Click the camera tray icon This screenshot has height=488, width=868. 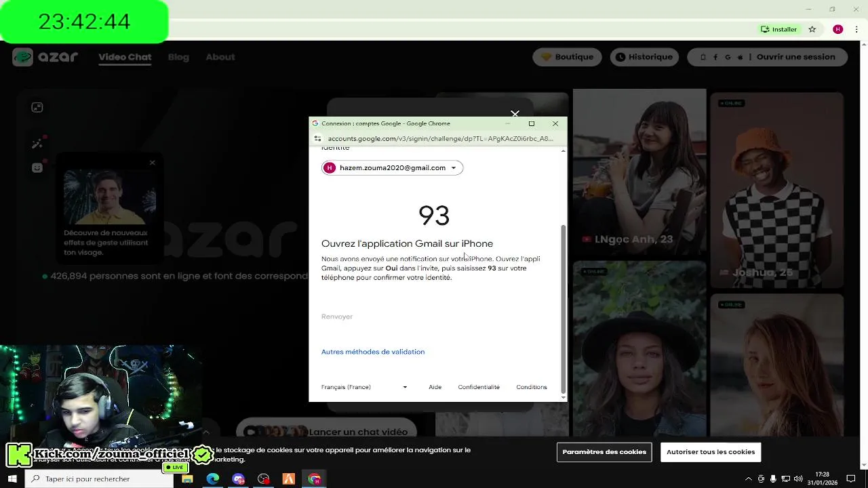click(x=761, y=479)
